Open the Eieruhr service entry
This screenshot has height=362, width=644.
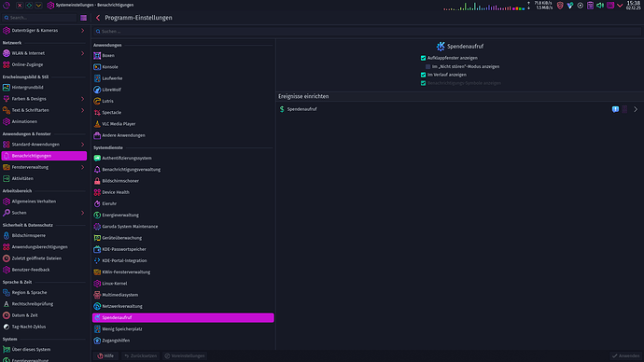point(183,203)
